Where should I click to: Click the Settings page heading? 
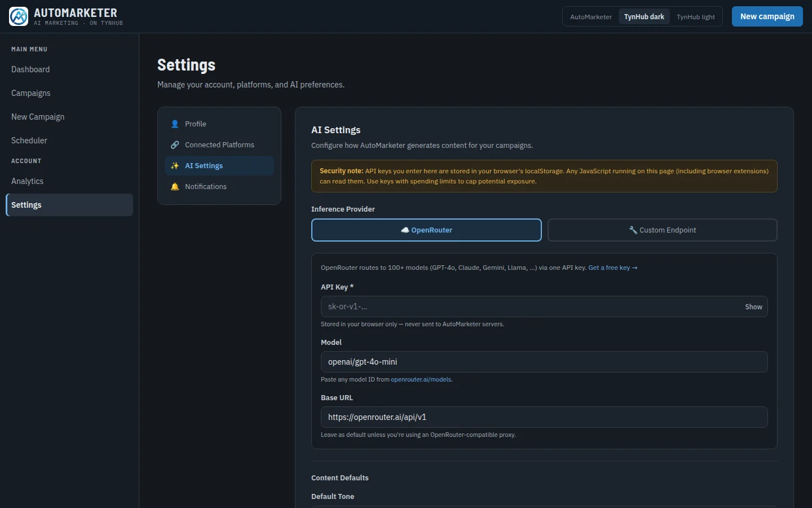point(186,65)
